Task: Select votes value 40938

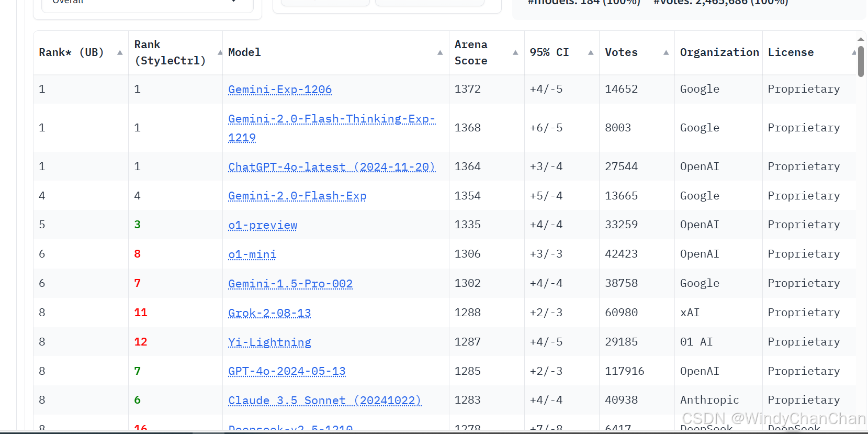Action: point(621,400)
